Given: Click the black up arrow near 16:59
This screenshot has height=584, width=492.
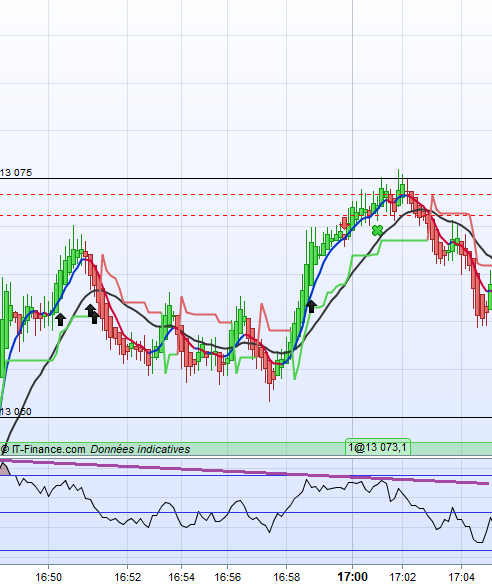Looking at the screenshot, I should [x=311, y=306].
